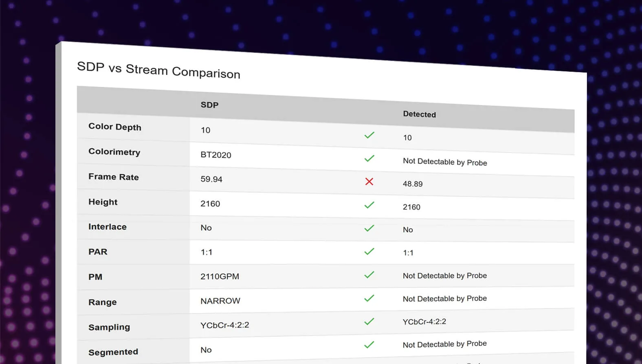The width and height of the screenshot is (642, 364).
Task: Click the green checkmark in PM row
Action: 369,275
